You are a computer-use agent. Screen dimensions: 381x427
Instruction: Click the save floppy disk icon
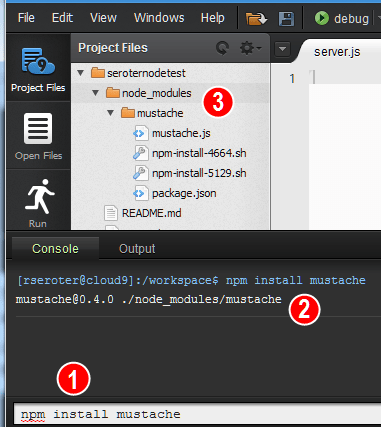coord(286,19)
